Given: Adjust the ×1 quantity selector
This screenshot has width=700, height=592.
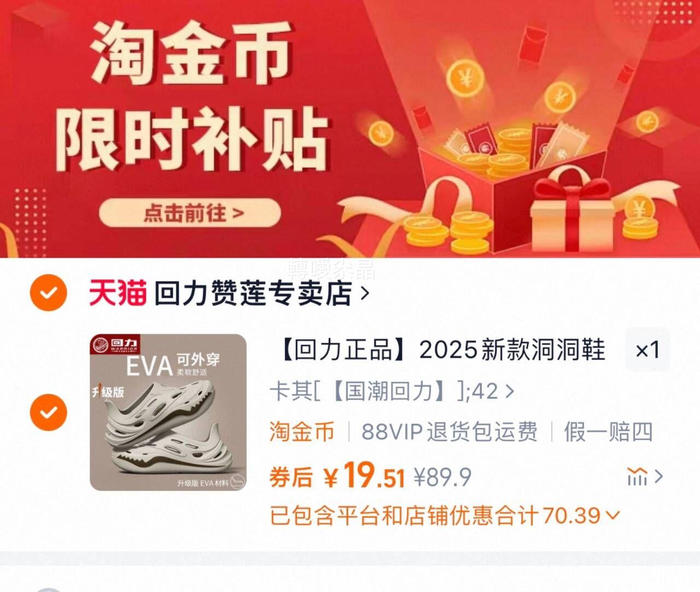Looking at the screenshot, I should pyautogui.click(x=647, y=350).
